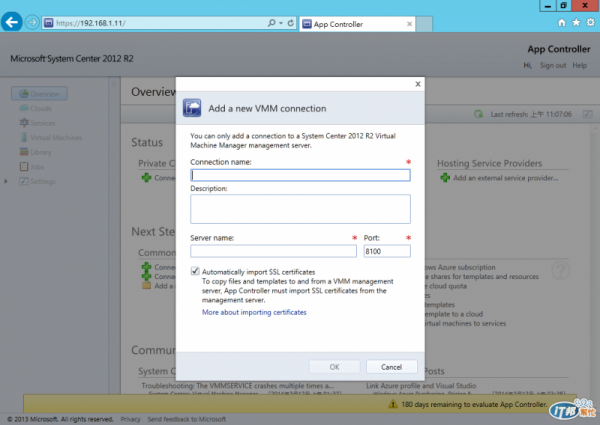This screenshot has height=425, width=600.
Task: Click the Port field showing 8100
Action: [x=387, y=251]
